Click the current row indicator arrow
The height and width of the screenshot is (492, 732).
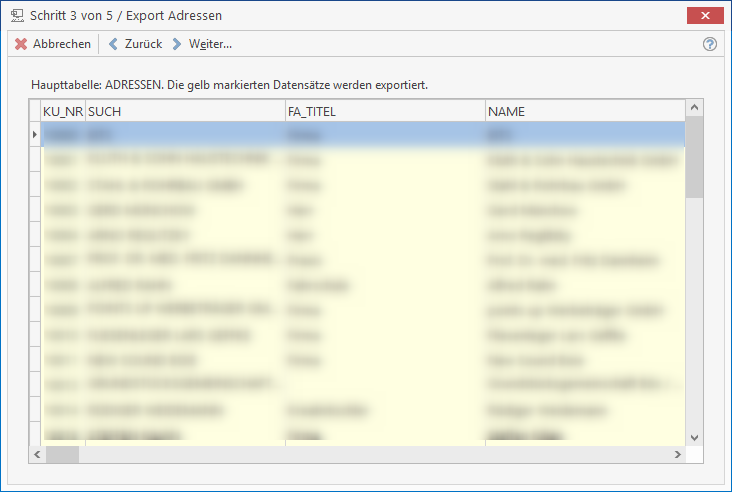click(x=35, y=133)
